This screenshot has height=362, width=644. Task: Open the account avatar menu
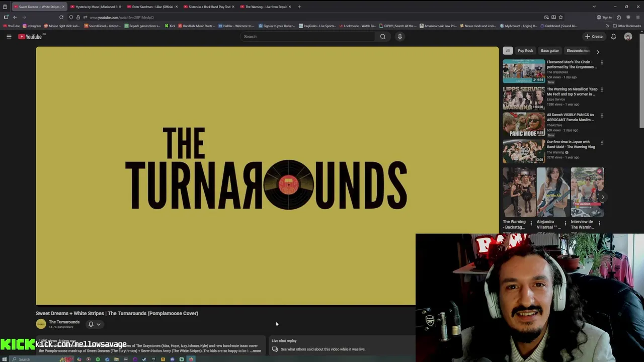(628, 37)
